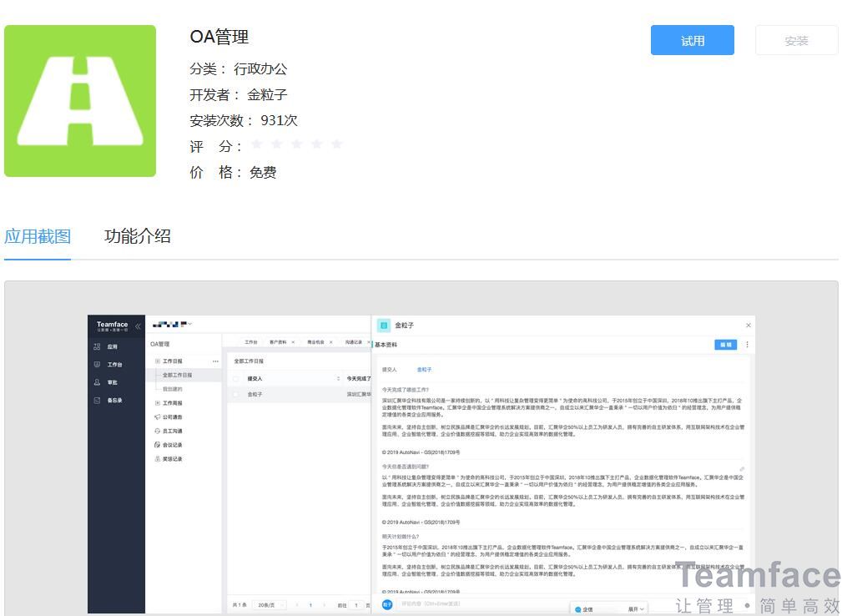Viewport: 842px width, 616px height.
Task: Switch to the 功能介绍 tab
Action: click(x=138, y=236)
